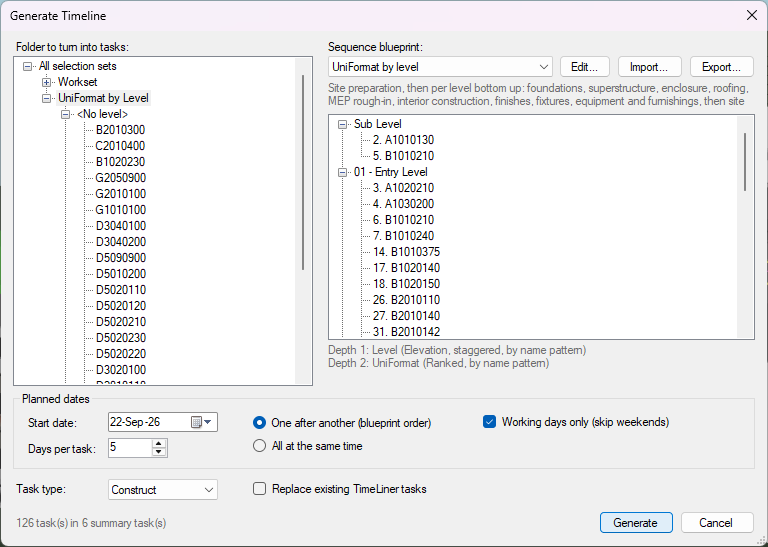Click the Import... button
Screen dimensions: 768x547
point(649,67)
